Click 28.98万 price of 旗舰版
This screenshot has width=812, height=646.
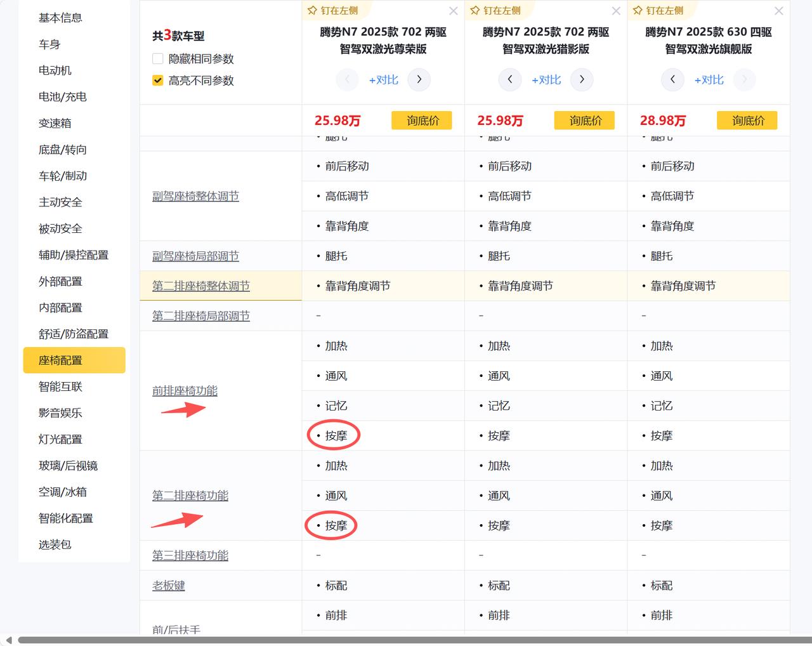(663, 121)
